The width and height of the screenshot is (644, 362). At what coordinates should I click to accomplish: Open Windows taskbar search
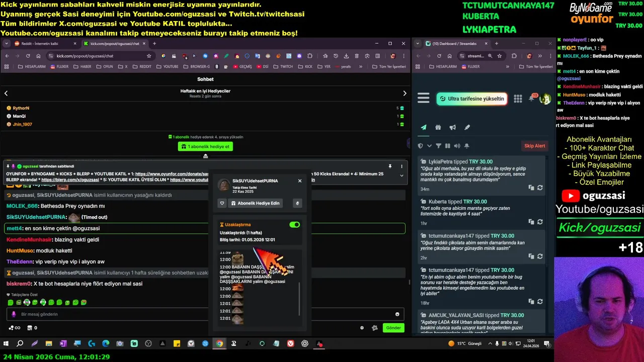pos(20,344)
